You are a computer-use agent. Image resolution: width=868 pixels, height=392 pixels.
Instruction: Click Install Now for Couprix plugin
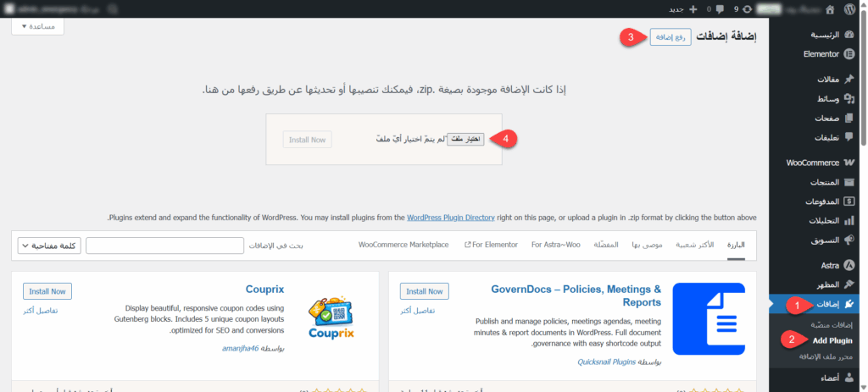coord(47,291)
